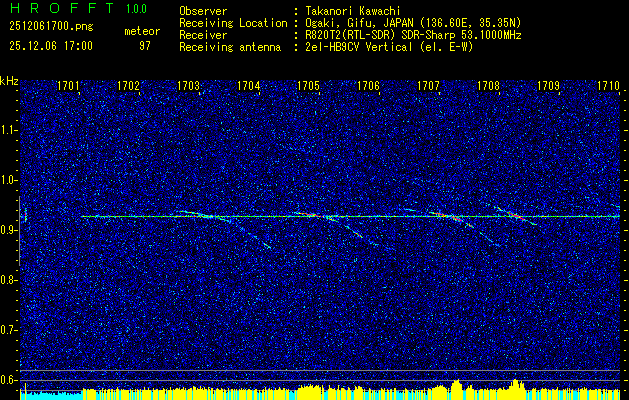Click 2el-HB9CV Vertical antenna text
This screenshot has height=400, width=629.
[x=389, y=47]
